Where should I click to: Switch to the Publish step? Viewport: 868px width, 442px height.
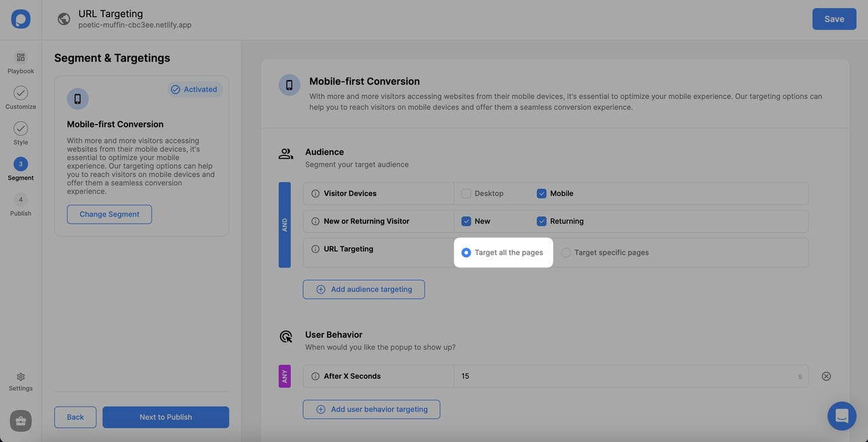coord(20,199)
